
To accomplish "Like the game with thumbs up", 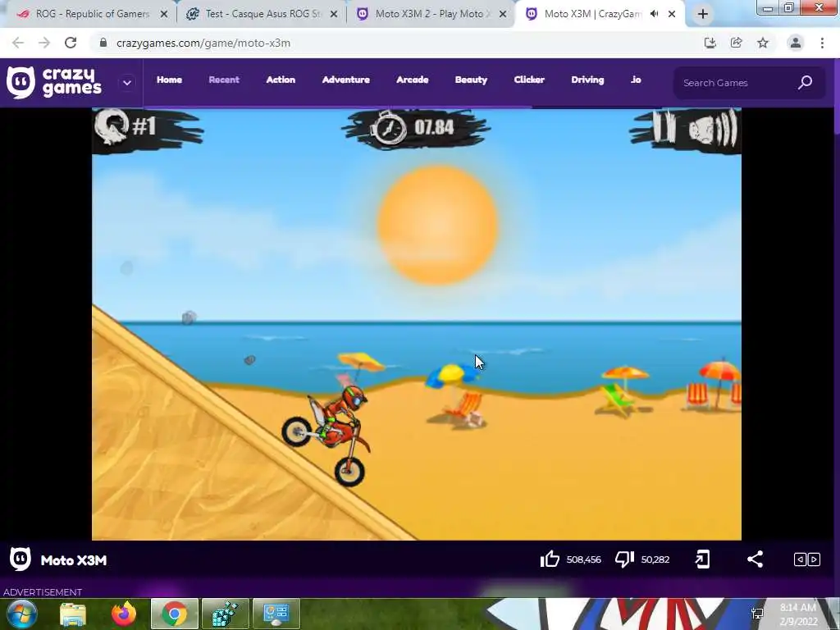I will pos(550,559).
